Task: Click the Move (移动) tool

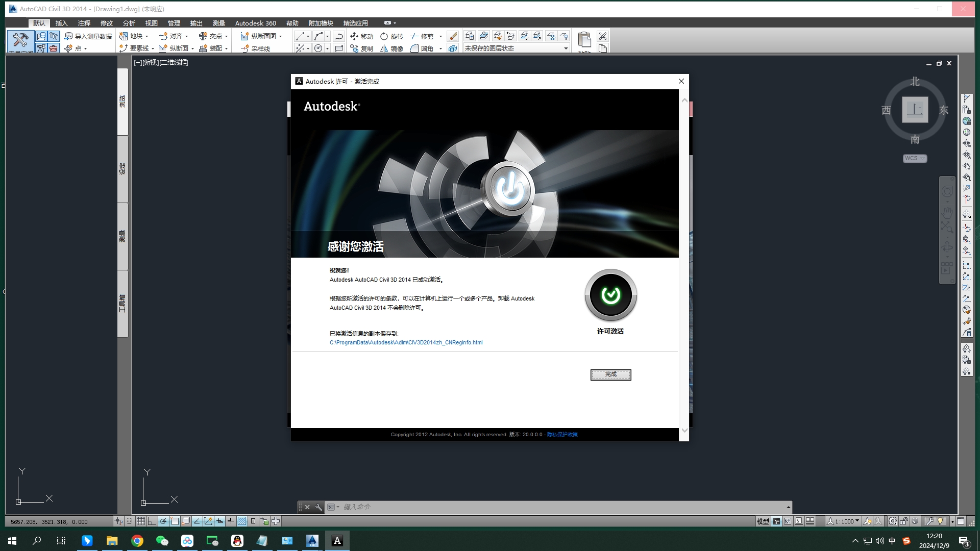Action: pos(361,36)
